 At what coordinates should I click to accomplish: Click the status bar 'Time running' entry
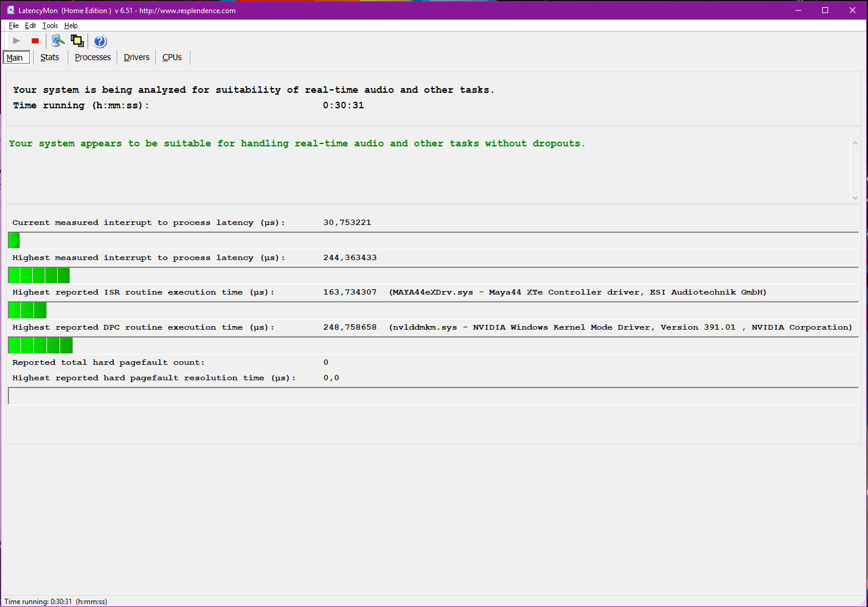[56, 602]
